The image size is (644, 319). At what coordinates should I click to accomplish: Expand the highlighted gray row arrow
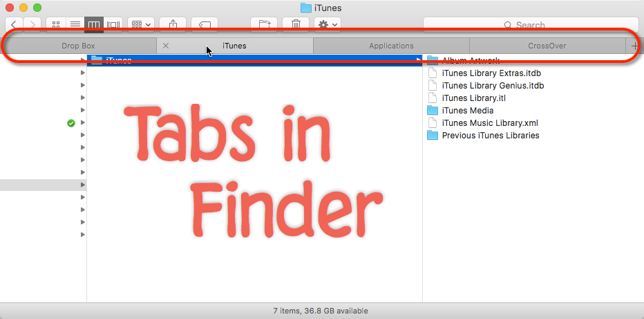[x=82, y=185]
